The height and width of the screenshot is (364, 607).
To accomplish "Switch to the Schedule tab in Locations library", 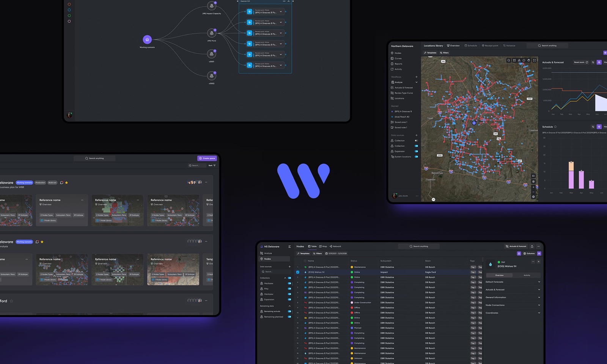I will (471, 45).
